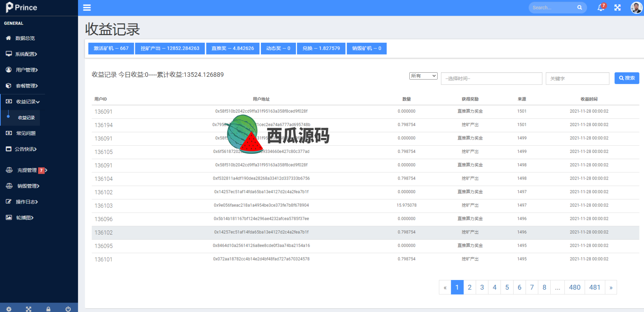Click the 挖矿产出 summary button

(x=170, y=49)
